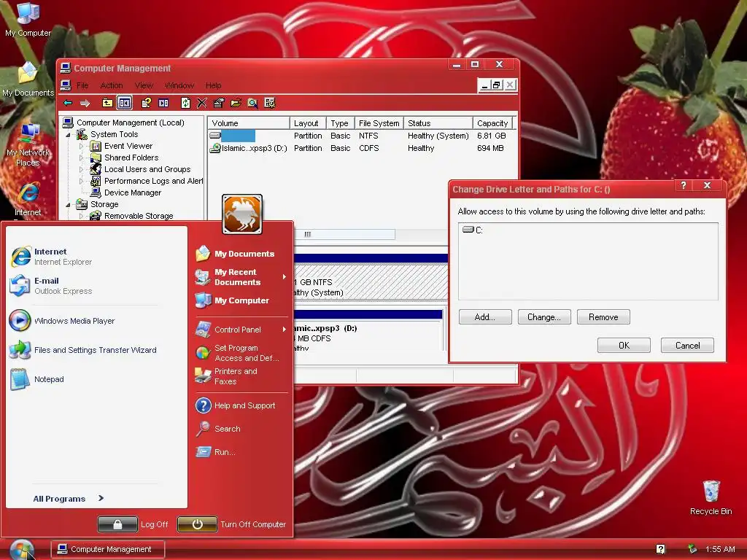Select Device Manager in the tree

click(x=133, y=192)
